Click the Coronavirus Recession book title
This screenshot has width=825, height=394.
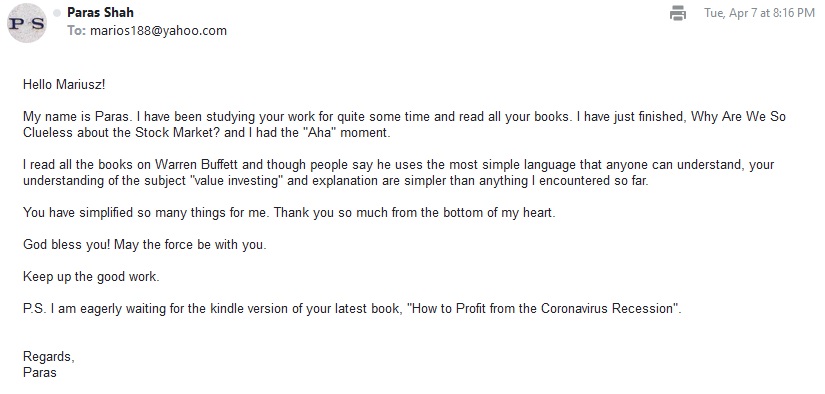[x=544, y=309]
